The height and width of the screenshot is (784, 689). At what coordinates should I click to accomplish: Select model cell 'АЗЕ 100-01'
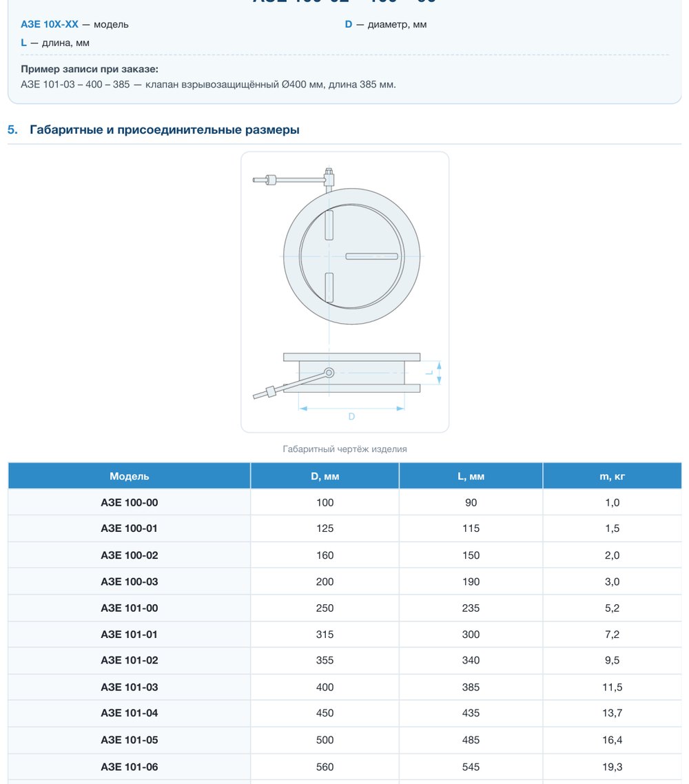click(130, 528)
